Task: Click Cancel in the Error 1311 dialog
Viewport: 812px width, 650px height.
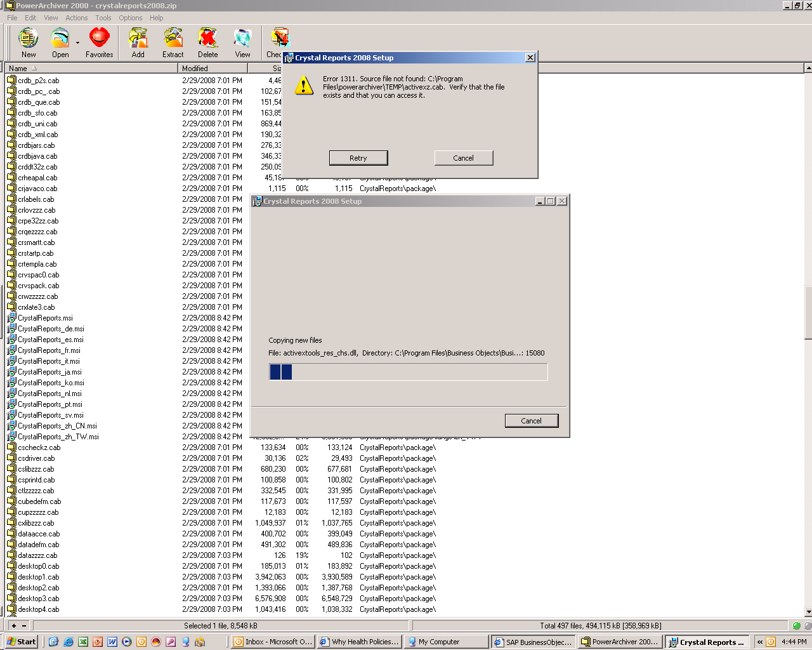Action: (464, 158)
